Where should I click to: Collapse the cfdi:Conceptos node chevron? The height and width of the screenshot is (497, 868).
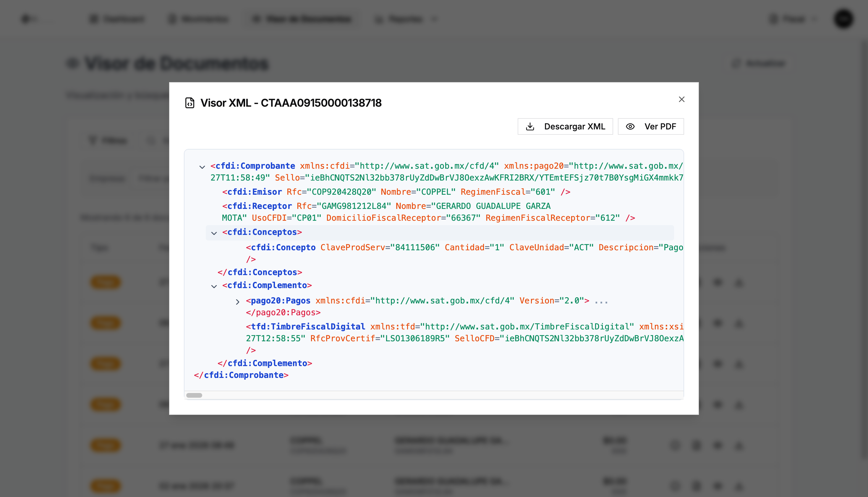click(x=214, y=233)
